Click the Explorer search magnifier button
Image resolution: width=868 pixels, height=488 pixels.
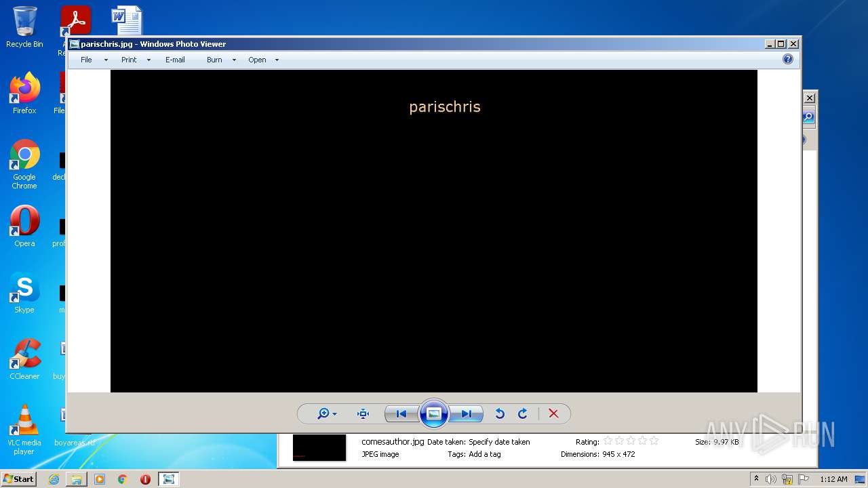click(808, 117)
